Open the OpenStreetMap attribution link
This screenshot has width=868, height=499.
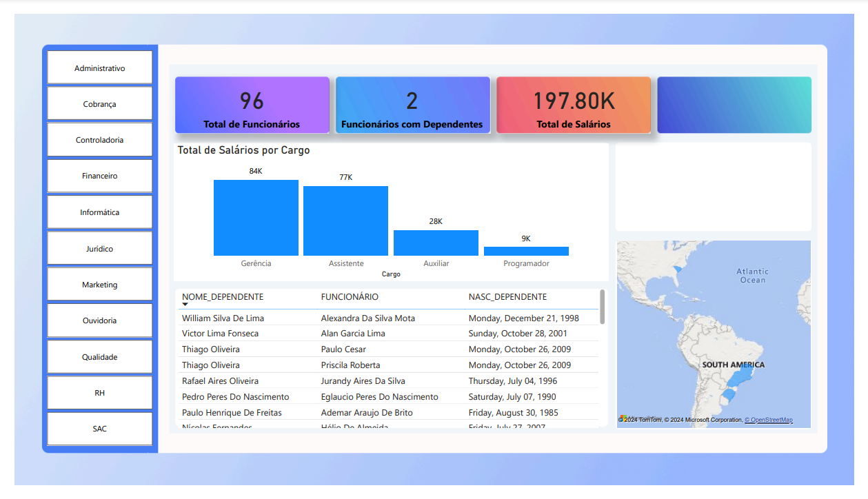point(768,420)
